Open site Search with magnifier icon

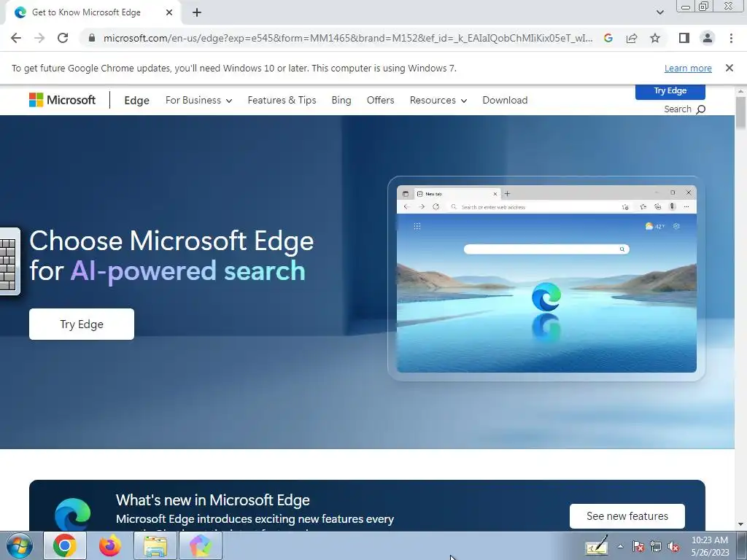click(684, 109)
